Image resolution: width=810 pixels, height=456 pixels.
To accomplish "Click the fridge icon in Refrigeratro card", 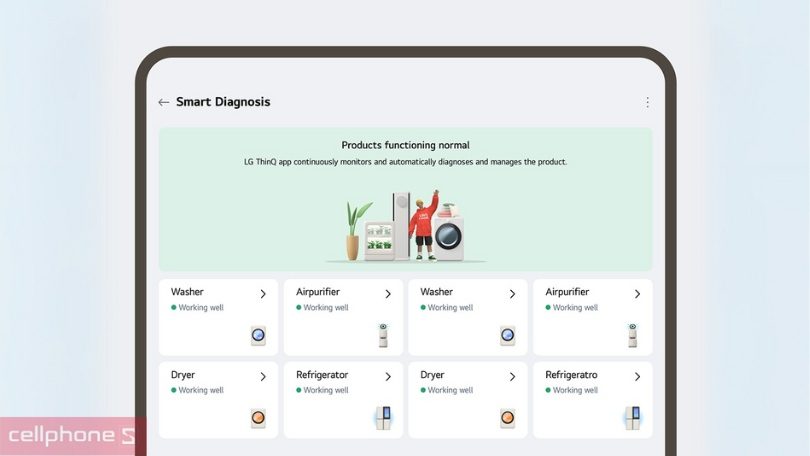I will (633, 418).
